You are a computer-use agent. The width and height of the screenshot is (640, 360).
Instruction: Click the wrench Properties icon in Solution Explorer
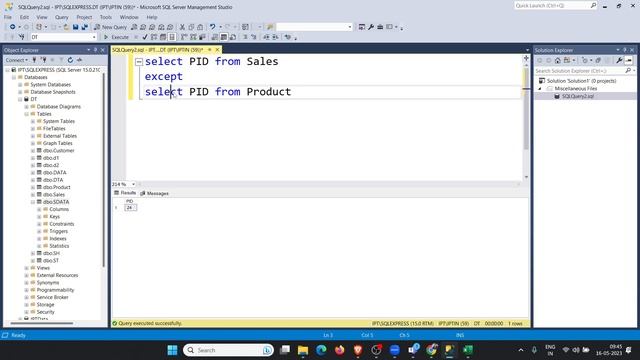[619, 60]
